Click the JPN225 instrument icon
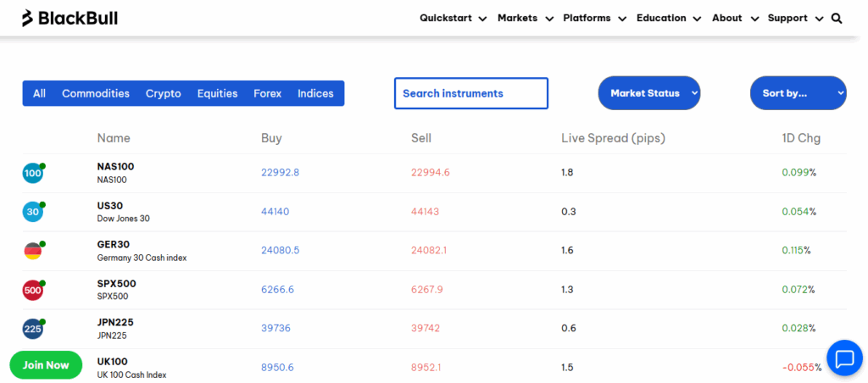The image size is (868, 383). (33, 329)
